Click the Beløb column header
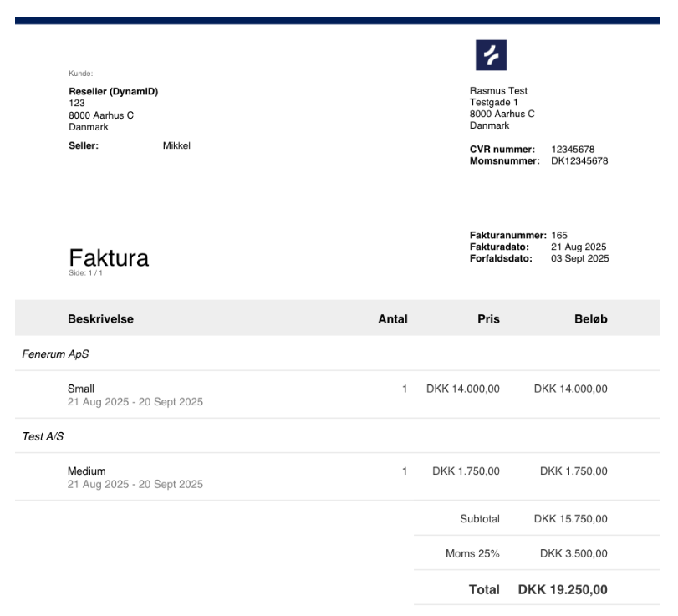Viewport: 678px width, 616px height. [x=589, y=318]
